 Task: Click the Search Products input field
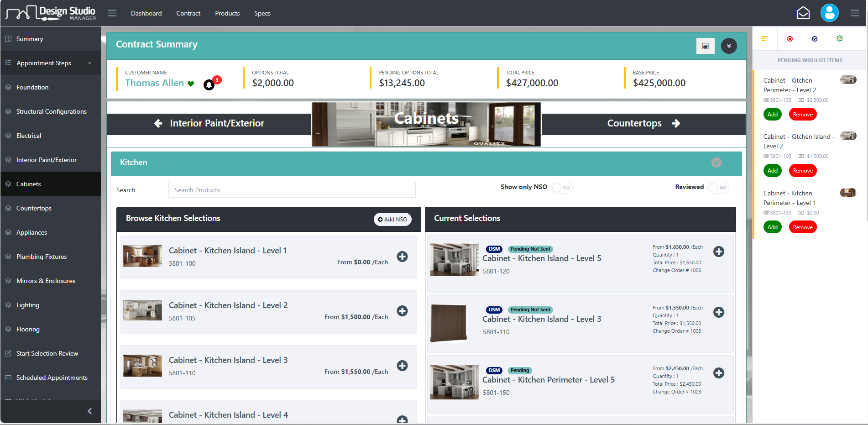coord(292,190)
